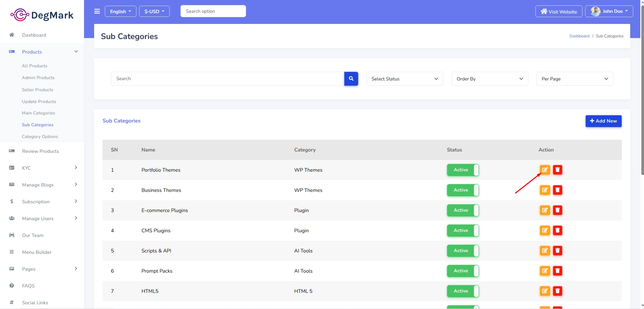Click the Add New button

(603, 121)
